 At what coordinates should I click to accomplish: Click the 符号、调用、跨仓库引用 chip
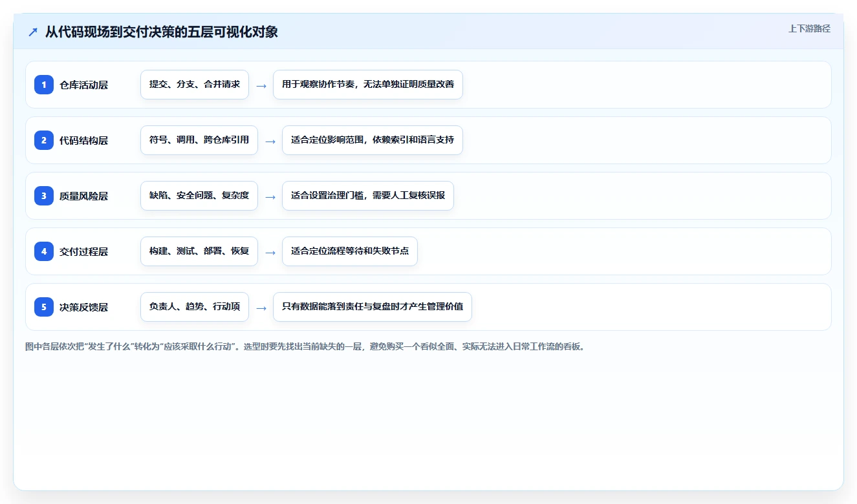coord(199,140)
